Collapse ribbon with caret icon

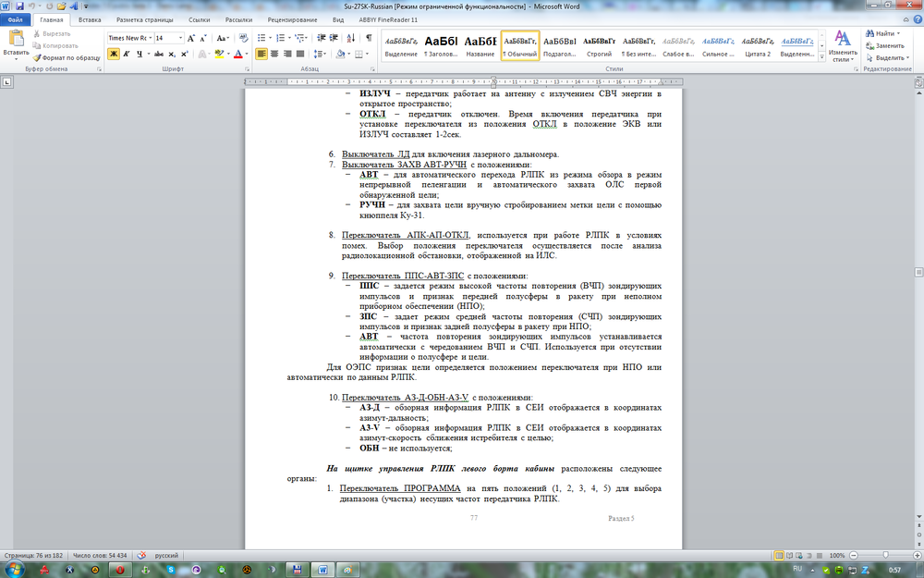[906, 19]
